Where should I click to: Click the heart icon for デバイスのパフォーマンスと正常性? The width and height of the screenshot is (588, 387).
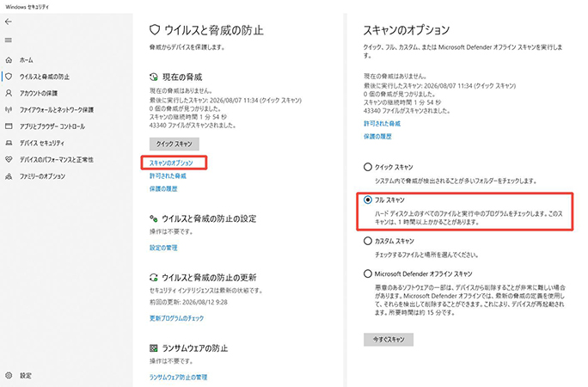point(9,159)
